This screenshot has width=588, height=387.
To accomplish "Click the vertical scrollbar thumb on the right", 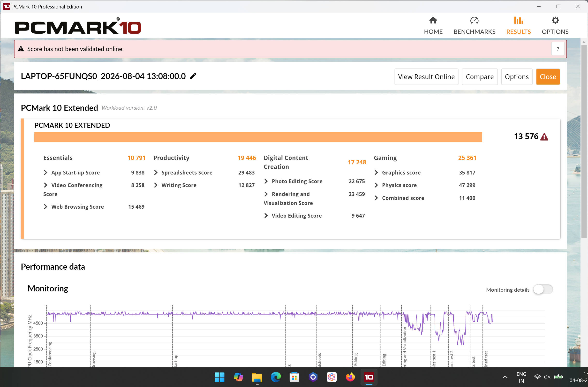I will click(584, 141).
